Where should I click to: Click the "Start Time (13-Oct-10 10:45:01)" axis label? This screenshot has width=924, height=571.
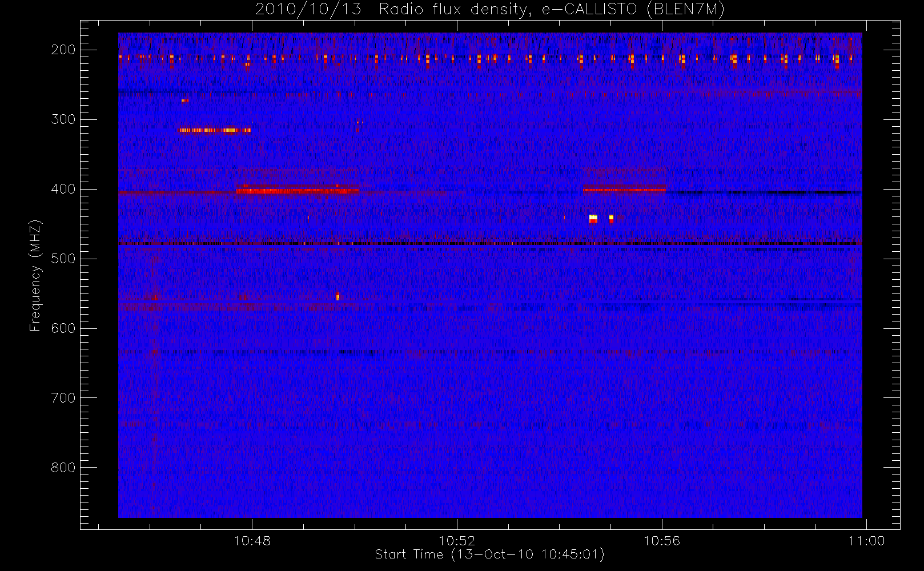point(489,554)
